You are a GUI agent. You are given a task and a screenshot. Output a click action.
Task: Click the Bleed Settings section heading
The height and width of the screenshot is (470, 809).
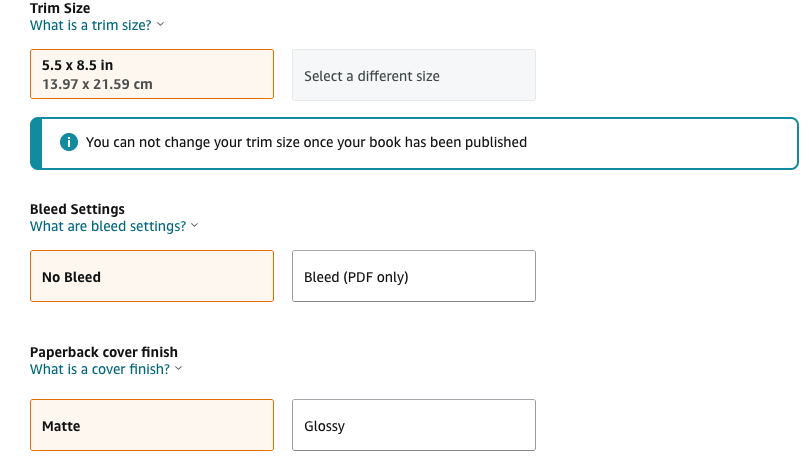(77, 209)
